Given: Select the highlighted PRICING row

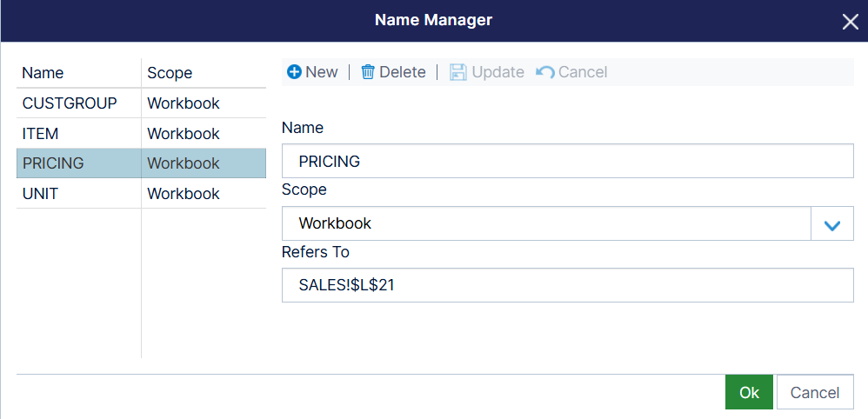Looking at the screenshot, I should coord(141,163).
